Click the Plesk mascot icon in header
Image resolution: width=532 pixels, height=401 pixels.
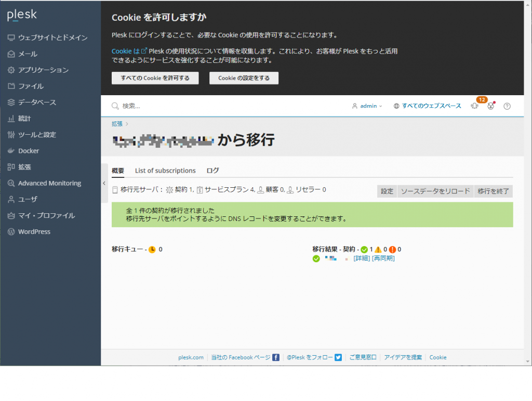491,106
